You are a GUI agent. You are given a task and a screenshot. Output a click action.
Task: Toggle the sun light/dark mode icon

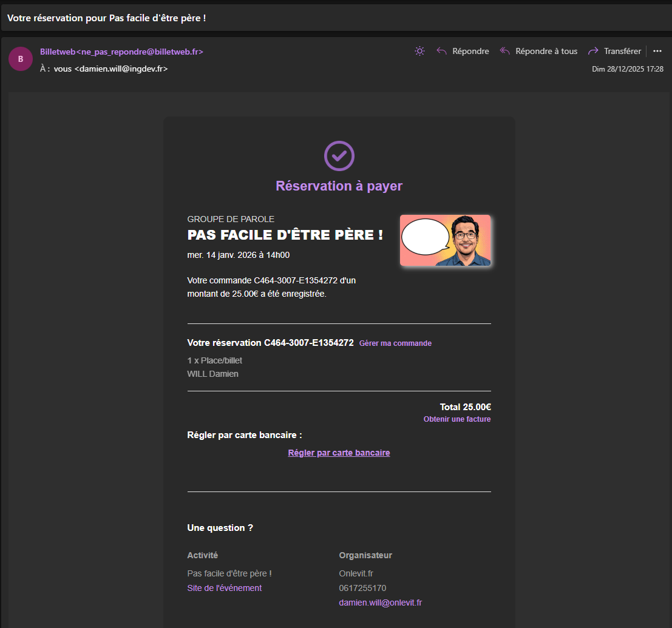419,51
